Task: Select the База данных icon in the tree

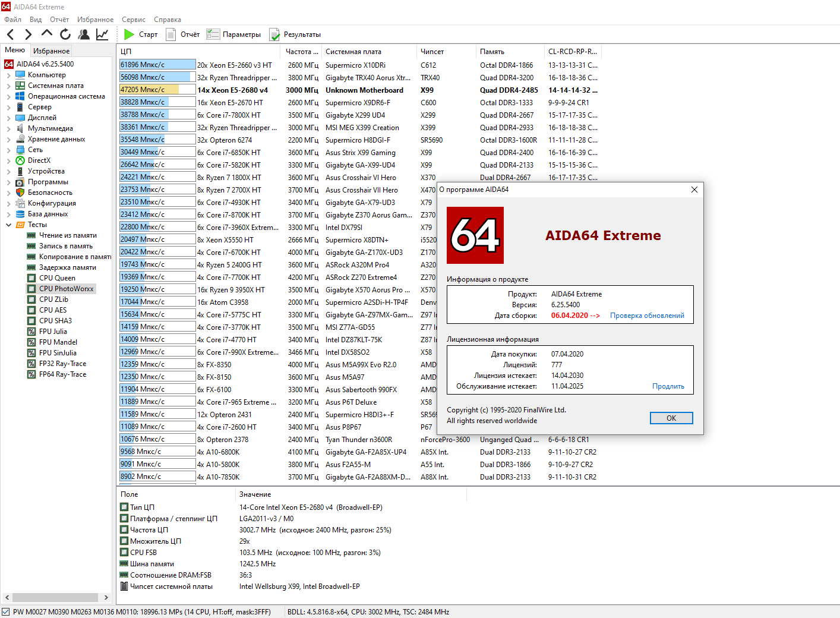Action: point(20,214)
